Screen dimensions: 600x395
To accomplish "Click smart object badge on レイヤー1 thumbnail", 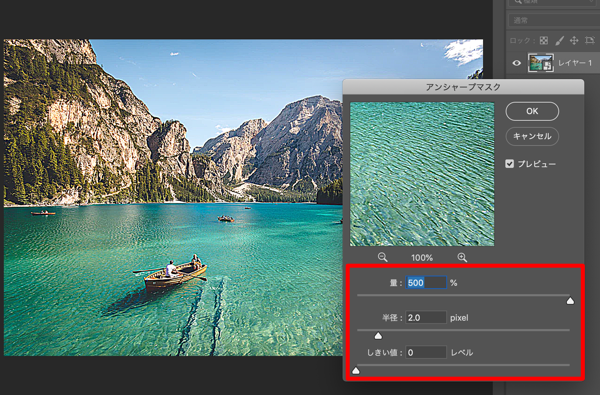I will tap(548, 66).
